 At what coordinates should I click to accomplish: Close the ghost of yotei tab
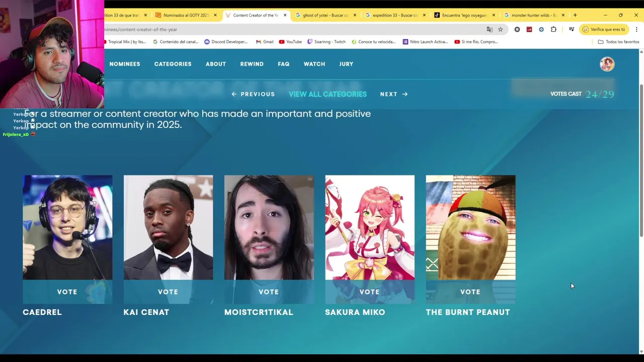click(x=355, y=15)
